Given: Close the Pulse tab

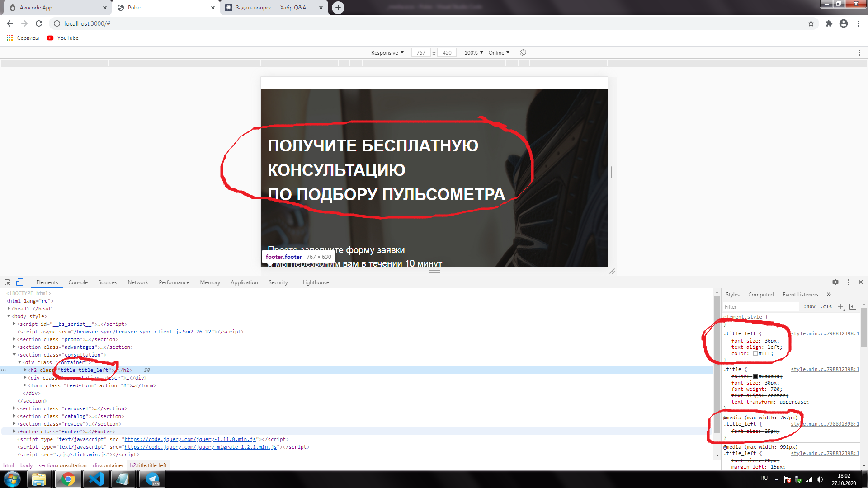Looking at the screenshot, I should click(x=213, y=8).
